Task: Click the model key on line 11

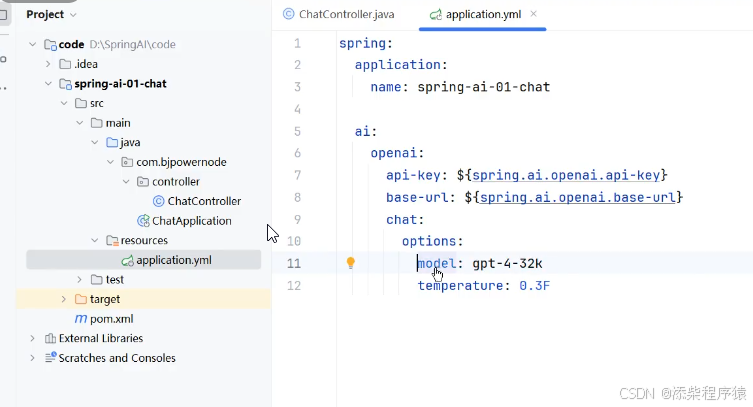Action: click(x=437, y=263)
